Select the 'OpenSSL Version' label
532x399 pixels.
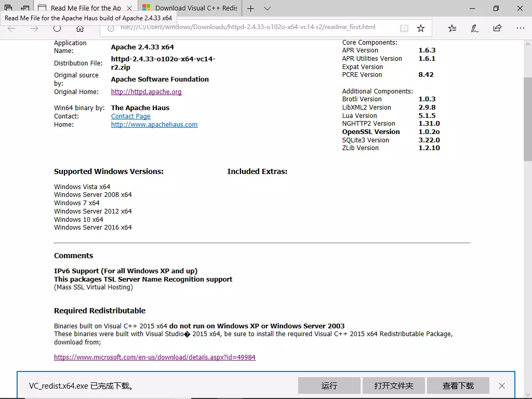point(371,132)
